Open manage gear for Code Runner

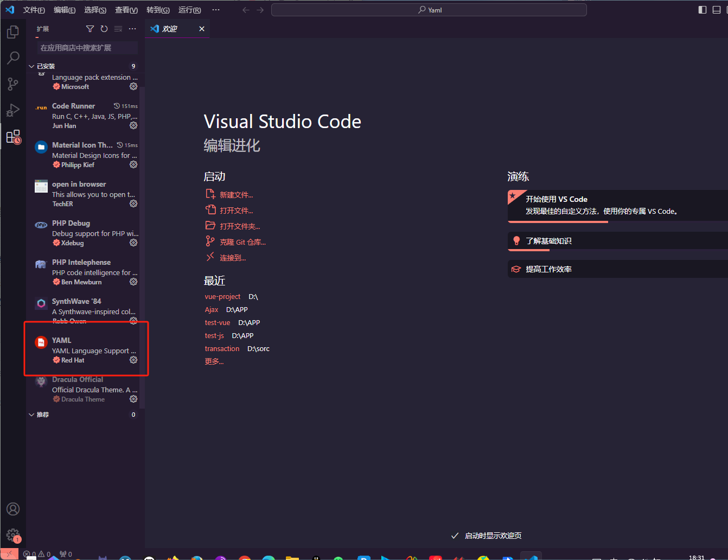[133, 125]
